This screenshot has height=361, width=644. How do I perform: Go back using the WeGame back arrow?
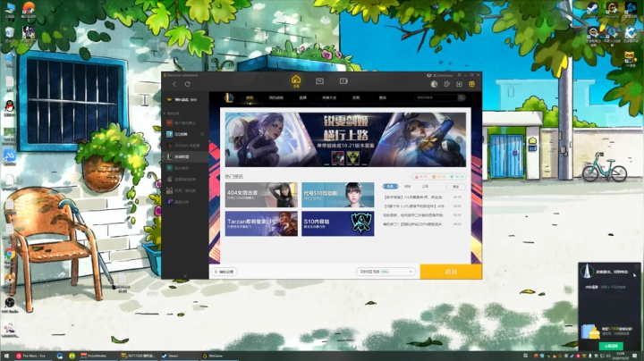click(x=174, y=84)
